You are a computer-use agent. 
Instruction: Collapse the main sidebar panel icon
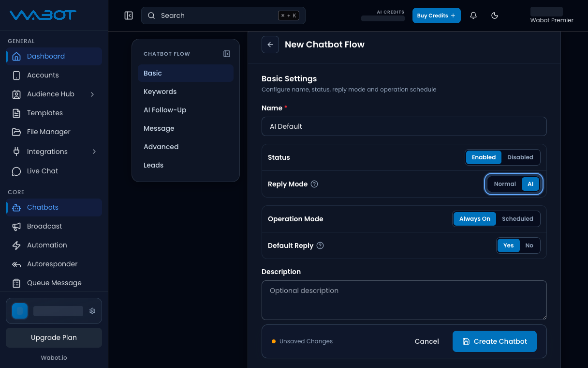click(x=129, y=15)
